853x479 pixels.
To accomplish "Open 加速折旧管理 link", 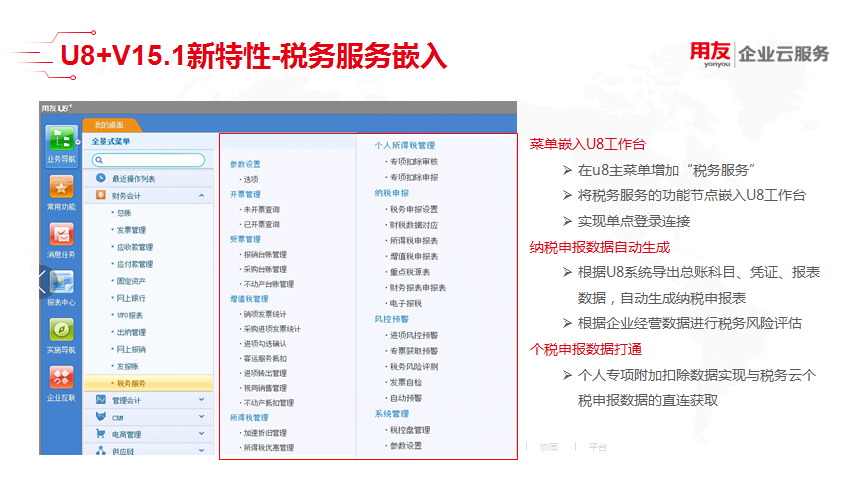I will pos(265,433).
